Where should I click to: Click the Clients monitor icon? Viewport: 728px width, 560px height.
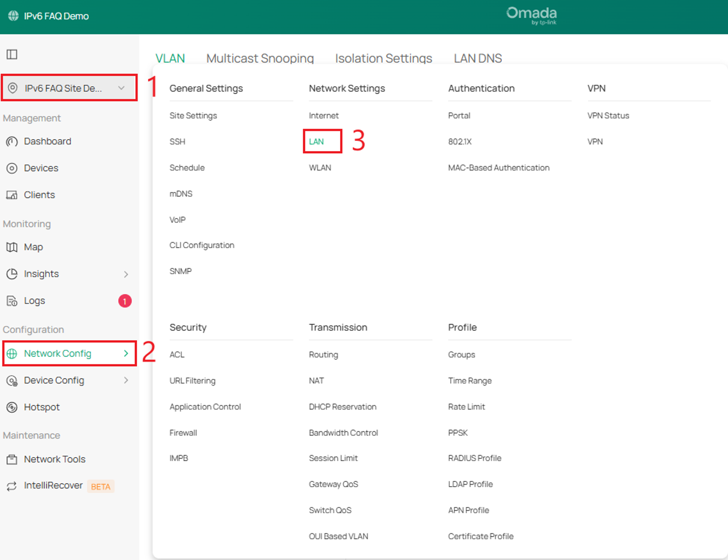pyautogui.click(x=12, y=195)
